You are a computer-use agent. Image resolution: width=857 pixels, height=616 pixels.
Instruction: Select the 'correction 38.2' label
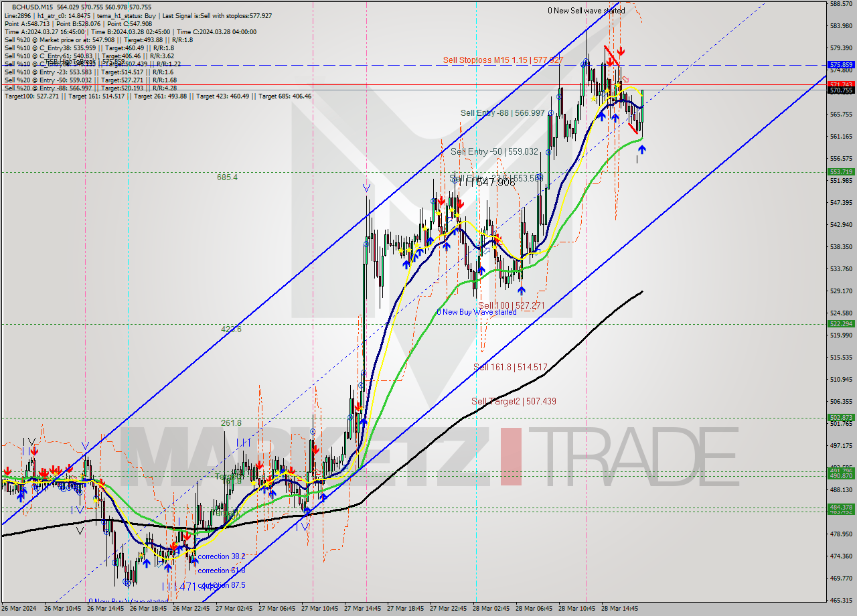click(x=222, y=556)
